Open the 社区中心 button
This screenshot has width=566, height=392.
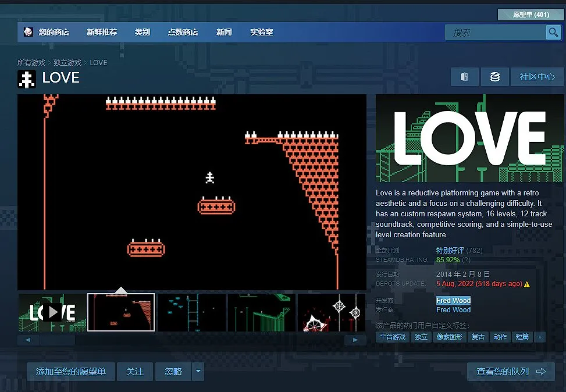tap(537, 77)
